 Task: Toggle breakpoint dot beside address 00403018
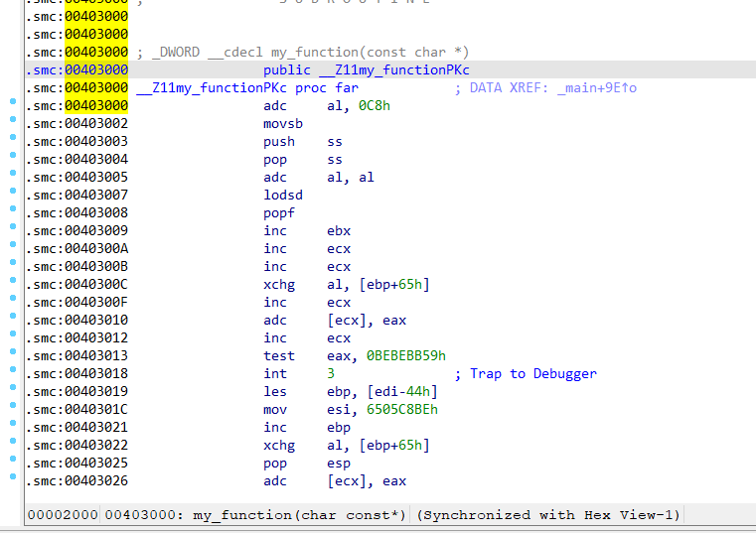[13, 369]
